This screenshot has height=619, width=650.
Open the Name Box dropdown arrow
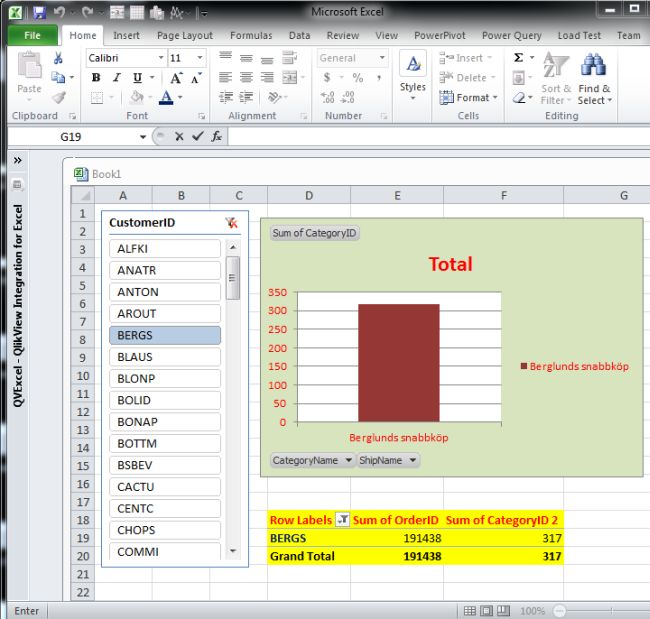coord(143,137)
